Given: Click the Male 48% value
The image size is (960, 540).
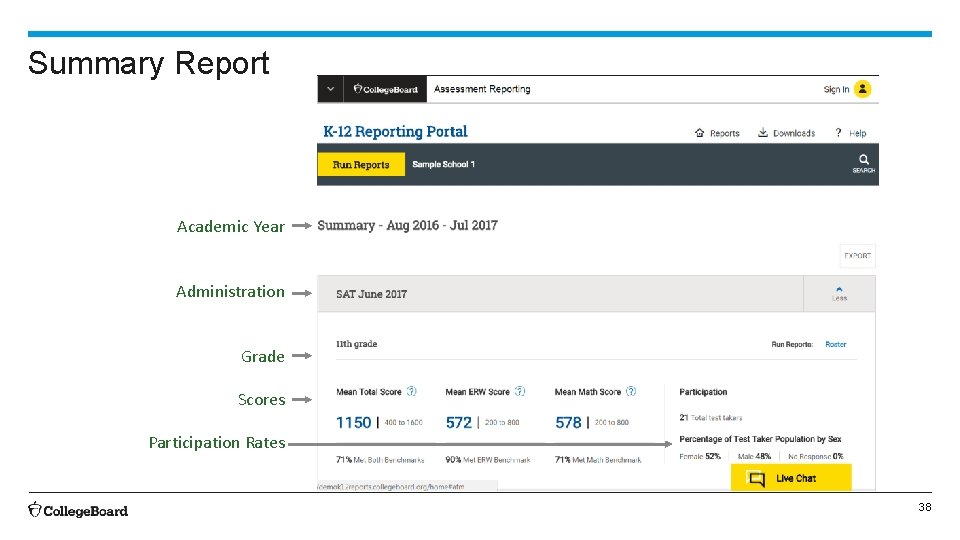Looking at the screenshot, I should point(754,457).
